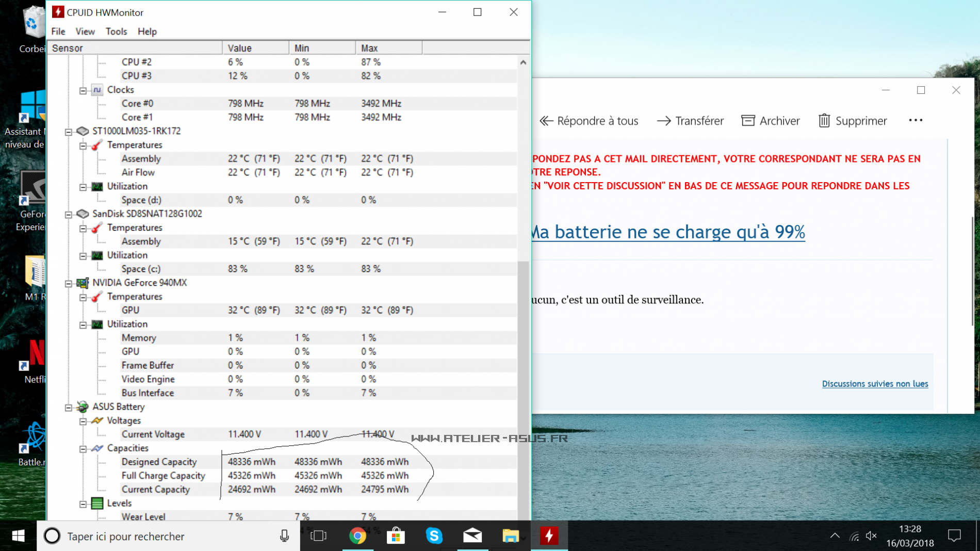
Task: Open Microsoft Store from the taskbar
Action: coord(396,536)
